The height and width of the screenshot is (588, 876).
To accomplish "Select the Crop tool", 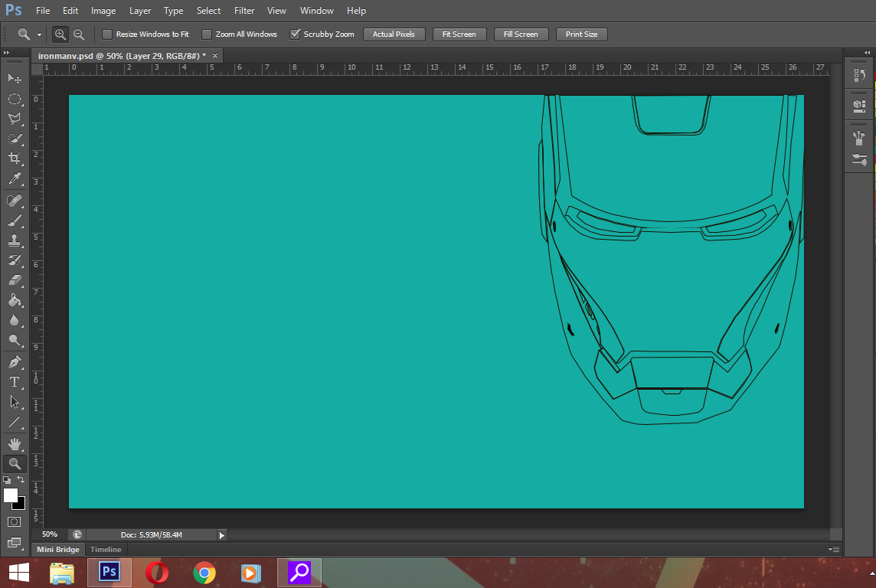I will pyautogui.click(x=15, y=158).
